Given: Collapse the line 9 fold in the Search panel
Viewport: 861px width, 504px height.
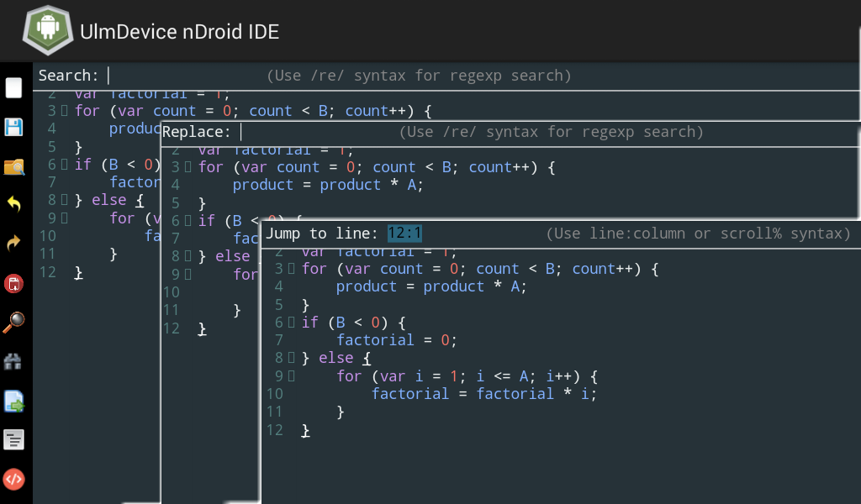Looking at the screenshot, I should [x=64, y=218].
